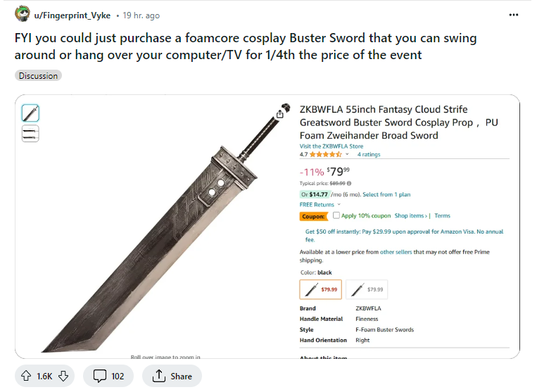Select the second $79.99 color variant
The height and width of the screenshot is (392, 537).
point(367,289)
